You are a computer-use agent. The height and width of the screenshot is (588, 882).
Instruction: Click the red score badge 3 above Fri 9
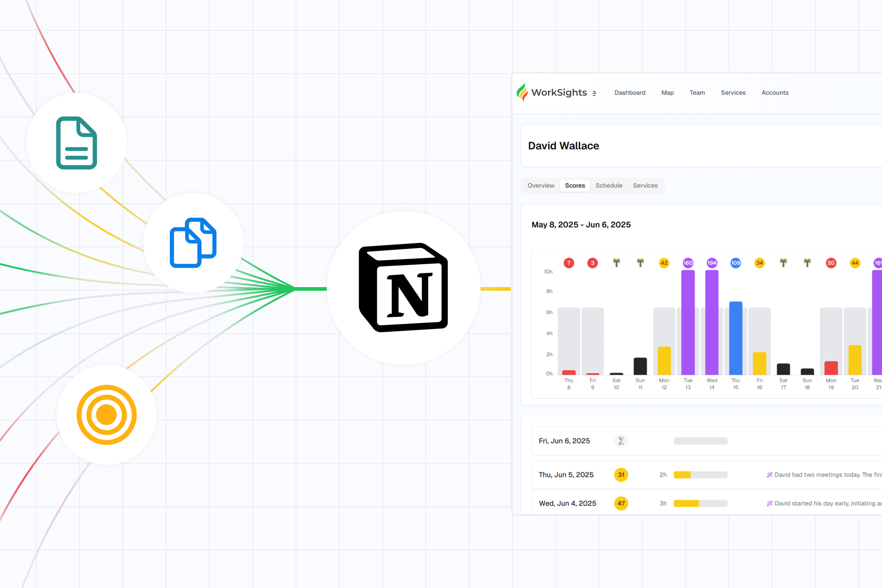593,263
